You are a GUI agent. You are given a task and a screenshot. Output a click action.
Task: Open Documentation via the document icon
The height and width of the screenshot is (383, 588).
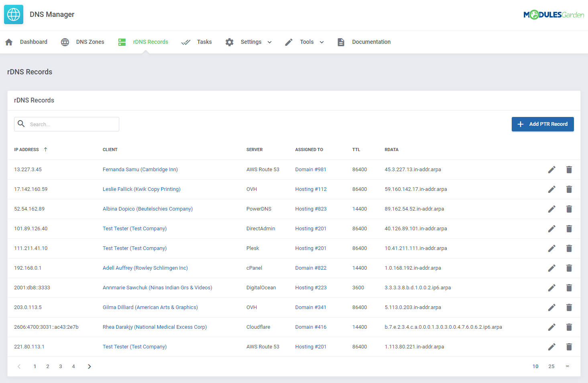pos(341,42)
